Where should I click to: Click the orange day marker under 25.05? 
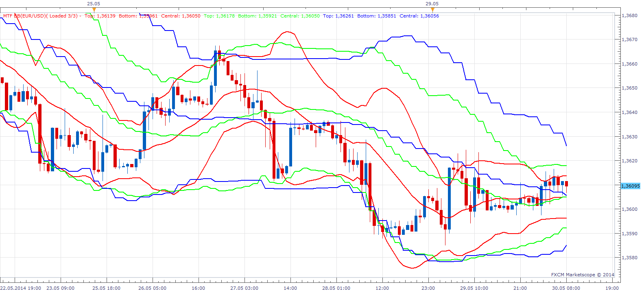point(94,9)
